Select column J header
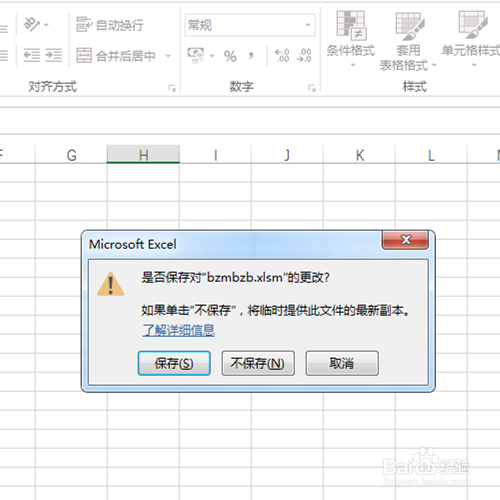This screenshot has height=500, width=500. tap(287, 155)
